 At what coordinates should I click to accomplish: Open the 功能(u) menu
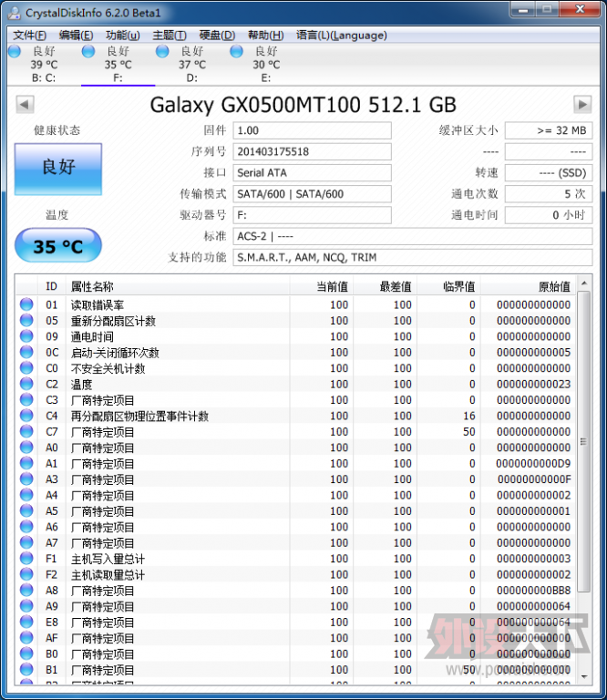pos(123,36)
